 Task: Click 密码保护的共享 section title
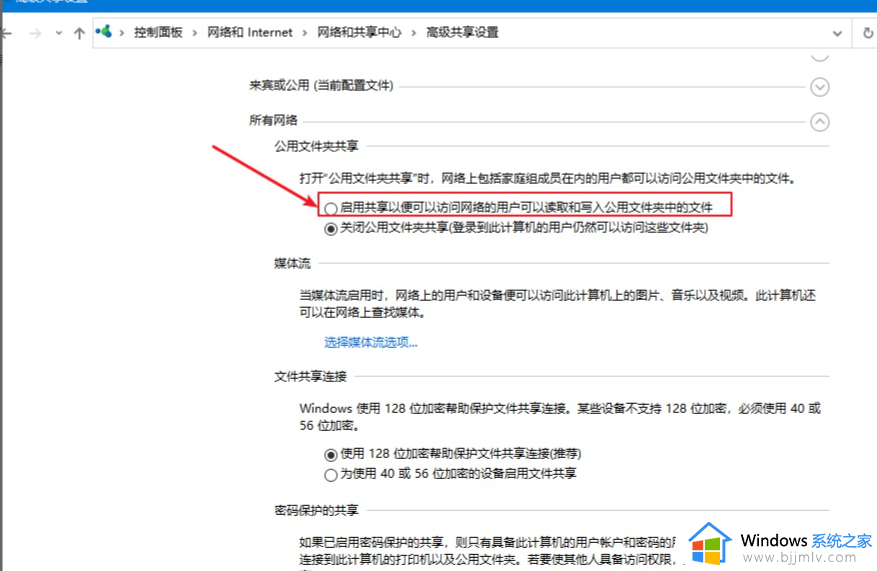(316, 511)
